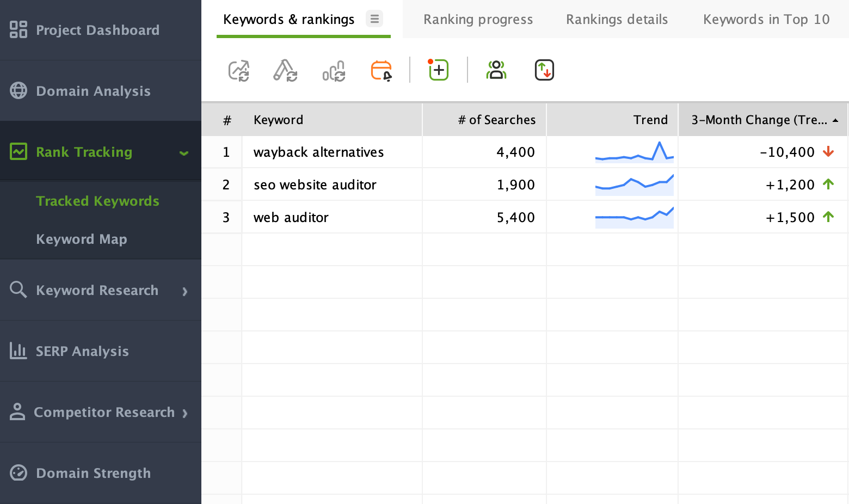Image resolution: width=849 pixels, height=504 pixels.
Task: Collapse the Rank Tracking section chevron
Action: 184,153
